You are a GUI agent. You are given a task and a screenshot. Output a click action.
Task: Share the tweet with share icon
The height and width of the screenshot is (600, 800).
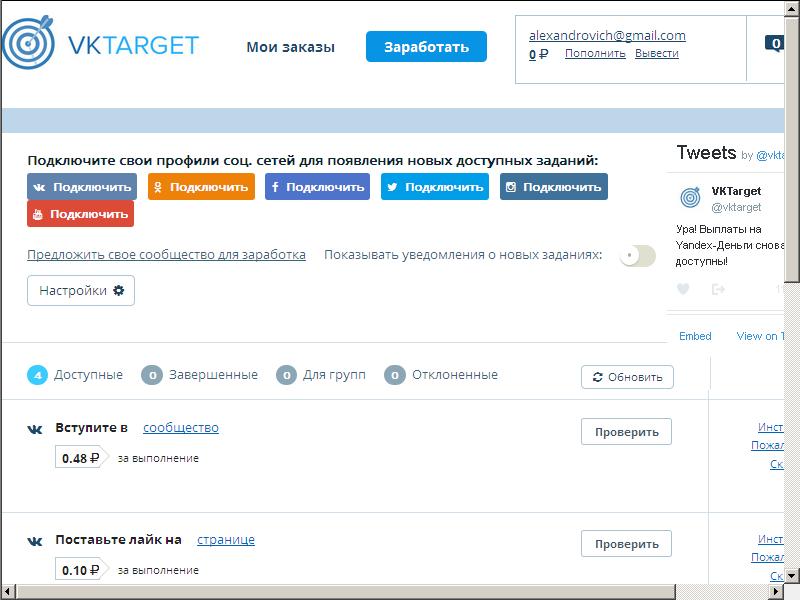pyautogui.click(x=718, y=289)
